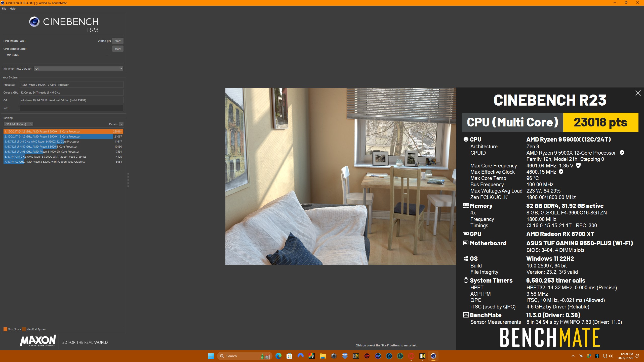Click the ASUS TUF GAMING B550-PLUS text

(x=580, y=243)
